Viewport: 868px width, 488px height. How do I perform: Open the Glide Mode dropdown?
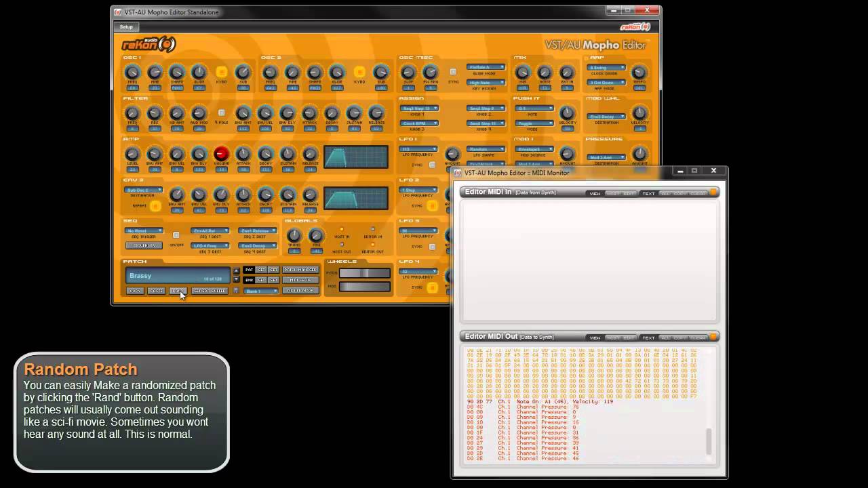[x=486, y=67]
